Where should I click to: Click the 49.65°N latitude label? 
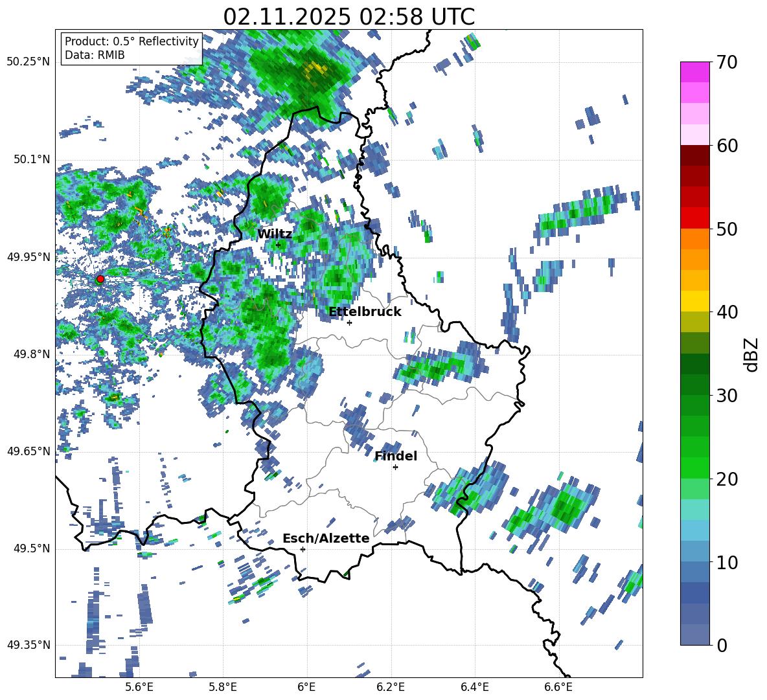point(29,451)
